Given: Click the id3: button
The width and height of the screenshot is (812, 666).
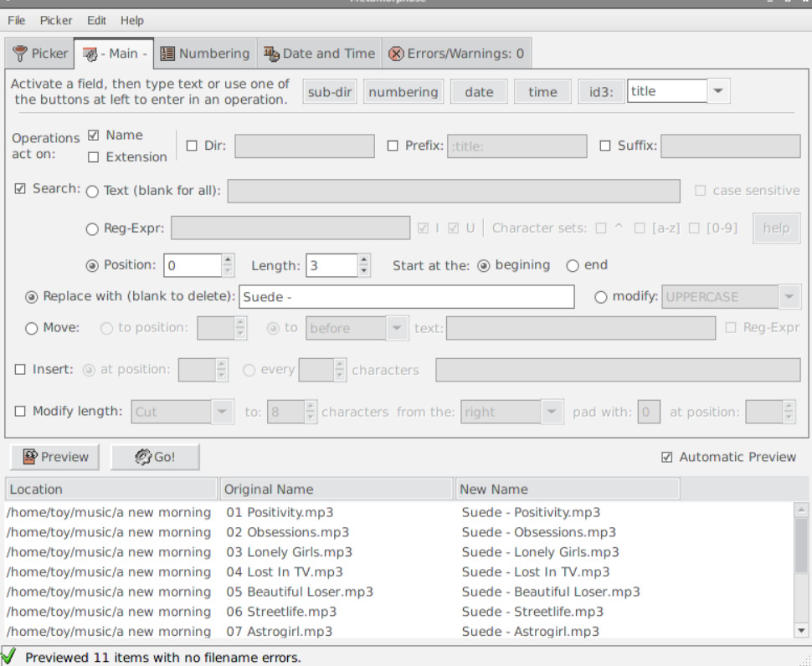Looking at the screenshot, I should pyautogui.click(x=601, y=91).
